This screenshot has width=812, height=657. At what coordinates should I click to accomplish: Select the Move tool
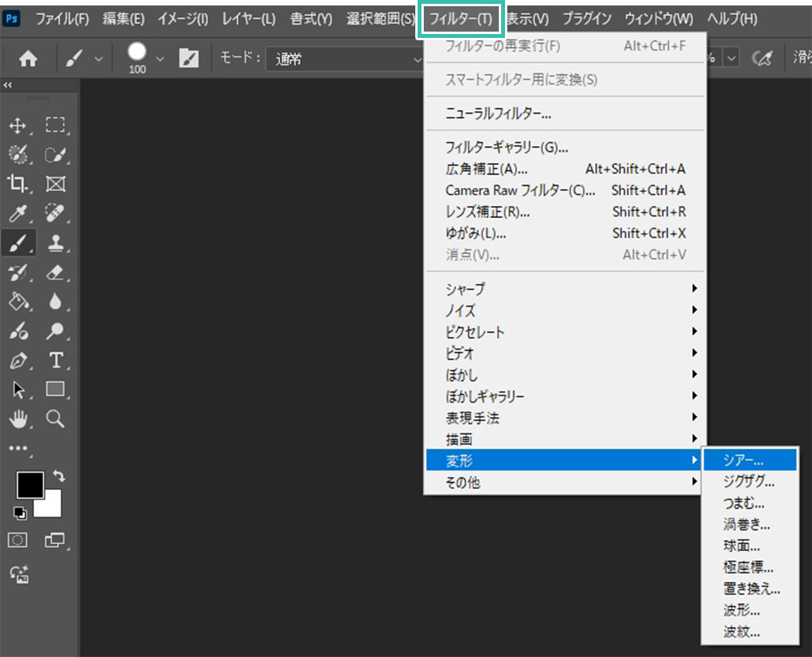(x=18, y=125)
